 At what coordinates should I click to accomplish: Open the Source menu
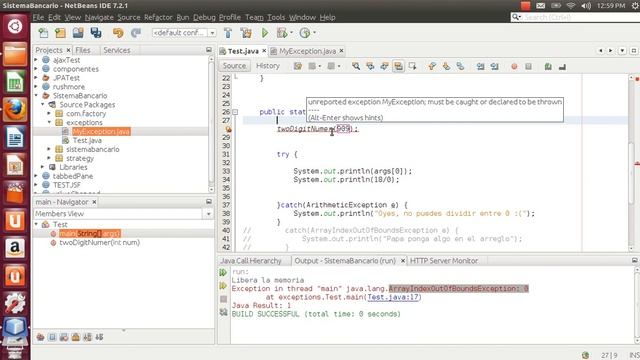(129, 17)
